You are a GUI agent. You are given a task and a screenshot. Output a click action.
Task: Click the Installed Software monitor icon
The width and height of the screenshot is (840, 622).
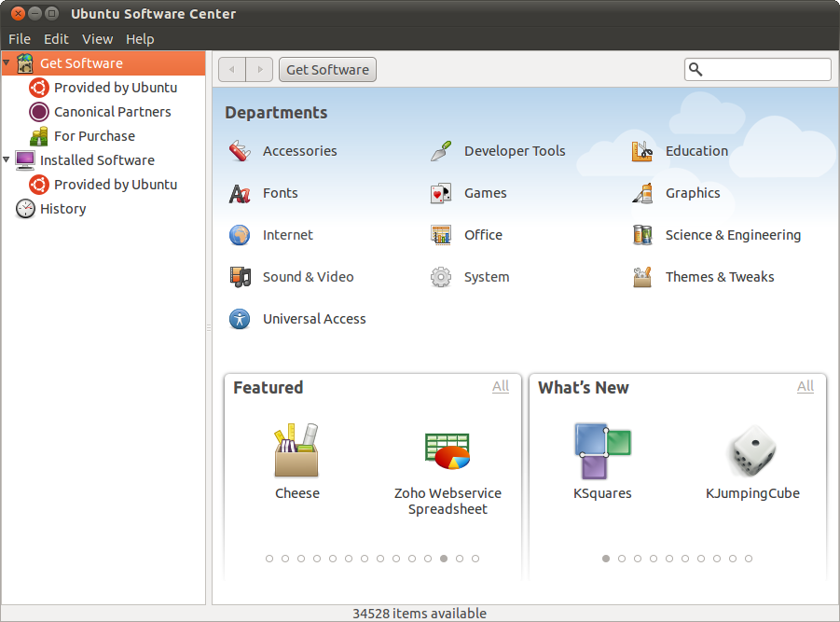point(25,160)
